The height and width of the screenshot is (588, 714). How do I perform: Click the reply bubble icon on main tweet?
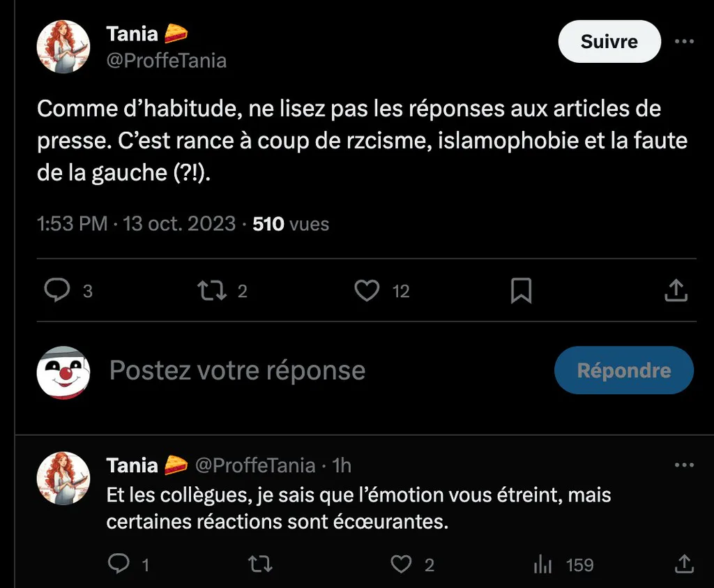click(x=57, y=290)
